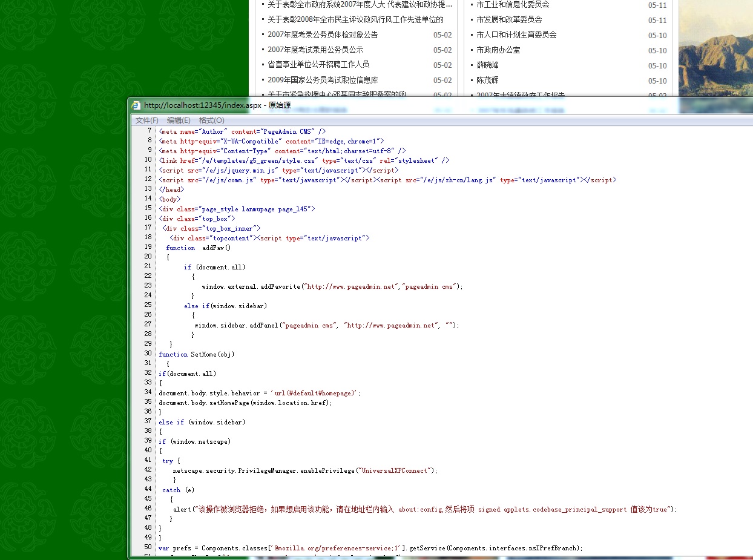Open 市发展和改革委员会 link
753x560 pixels.
point(509,20)
